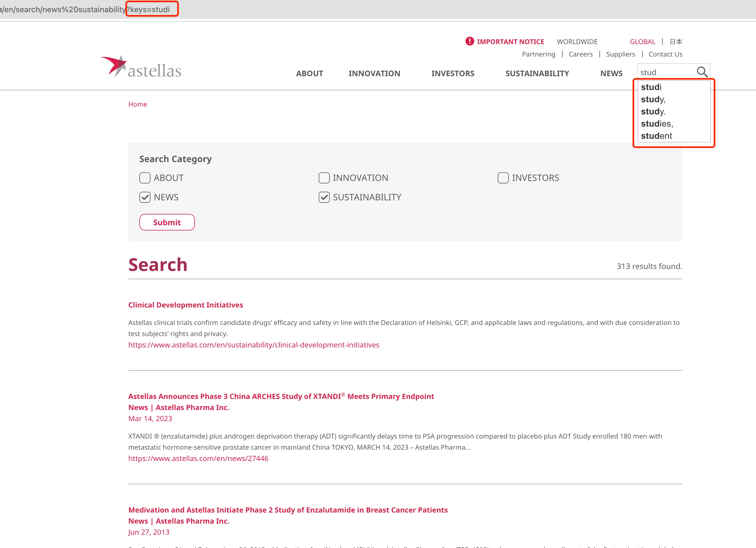
Task: Open the Careers link
Action: (x=580, y=54)
